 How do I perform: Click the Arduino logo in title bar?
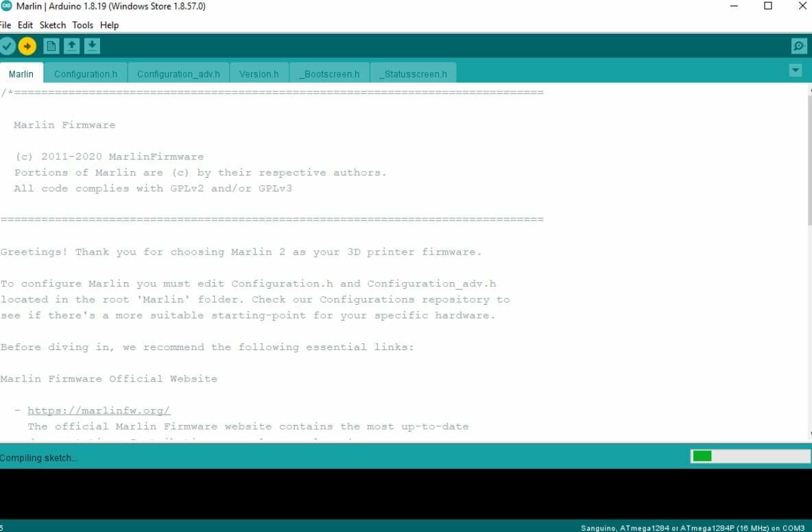6,5
